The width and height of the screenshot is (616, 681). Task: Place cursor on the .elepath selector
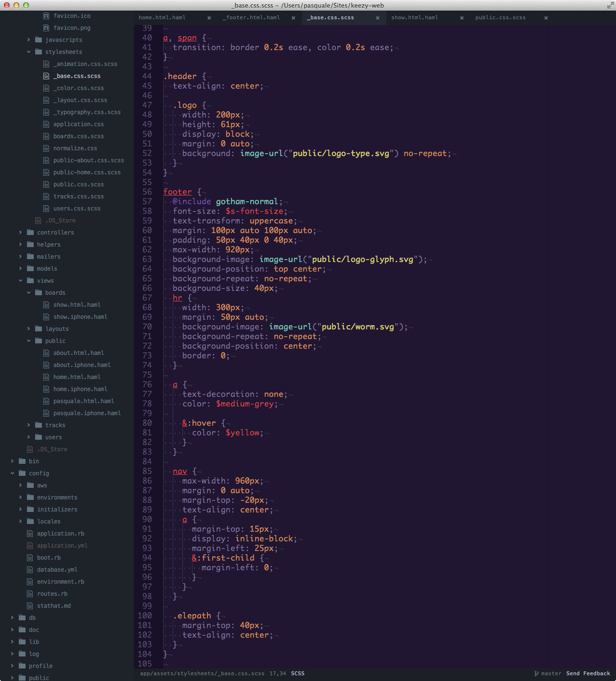pos(192,616)
